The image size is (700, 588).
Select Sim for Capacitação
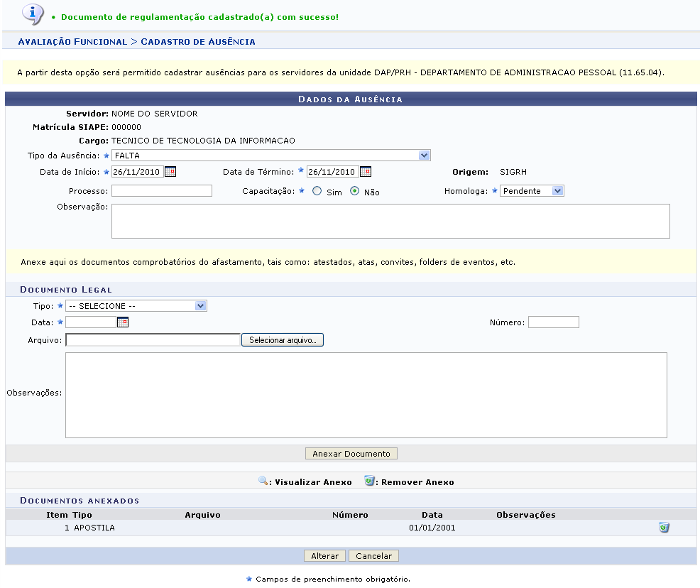pyautogui.click(x=317, y=191)
